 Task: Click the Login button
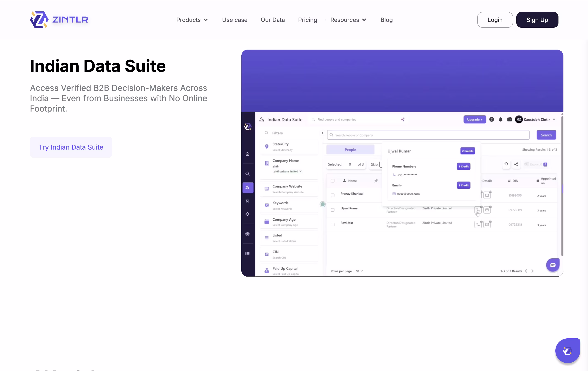coord(495,20)
